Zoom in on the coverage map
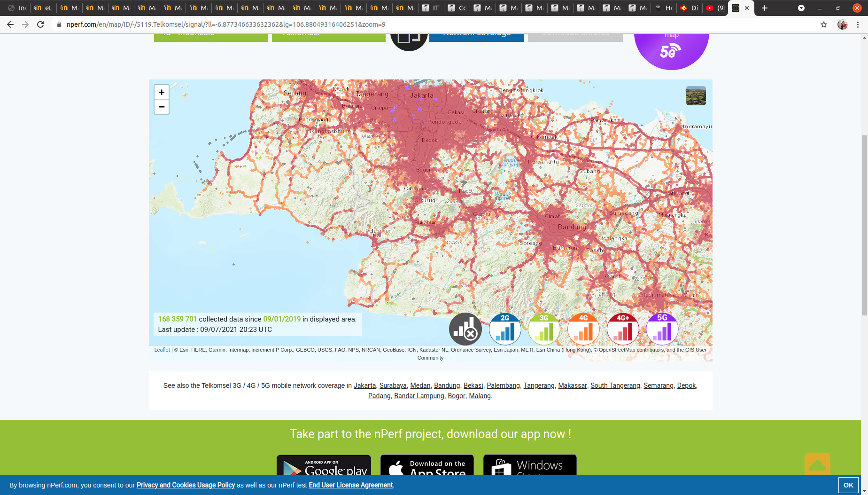The image size is (868, 495). pyautogui.click(x=162, y=92)
